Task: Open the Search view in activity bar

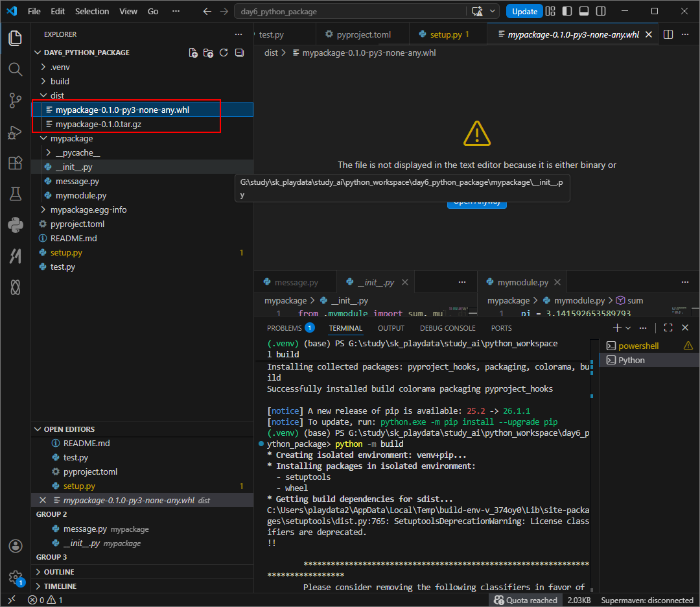Action: pyautogui.click(x=15, y=69)
